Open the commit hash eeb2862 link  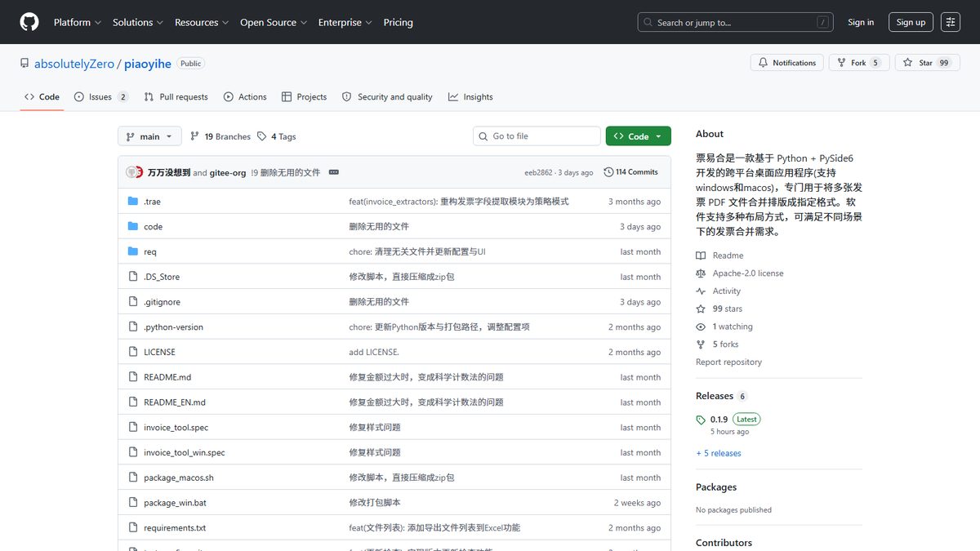click(x=538, y=172)
